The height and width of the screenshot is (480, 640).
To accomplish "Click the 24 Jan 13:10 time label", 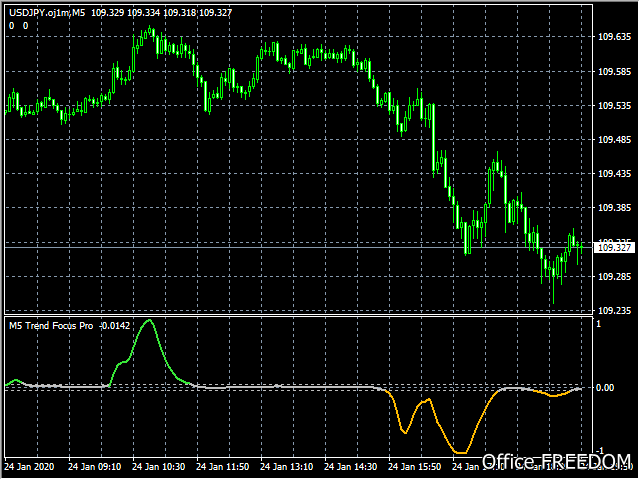I will pos(287,467).
